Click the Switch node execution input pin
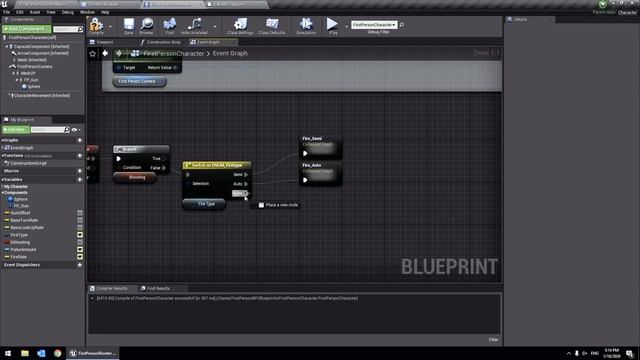 point(188,175)
